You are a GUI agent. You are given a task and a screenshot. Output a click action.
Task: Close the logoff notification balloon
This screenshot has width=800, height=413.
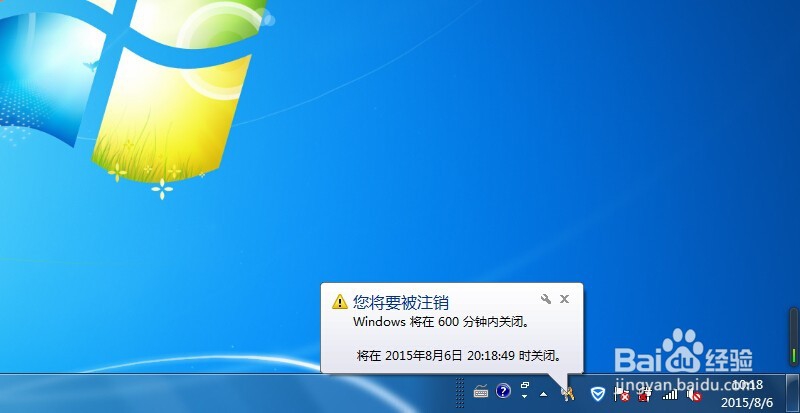564,299
